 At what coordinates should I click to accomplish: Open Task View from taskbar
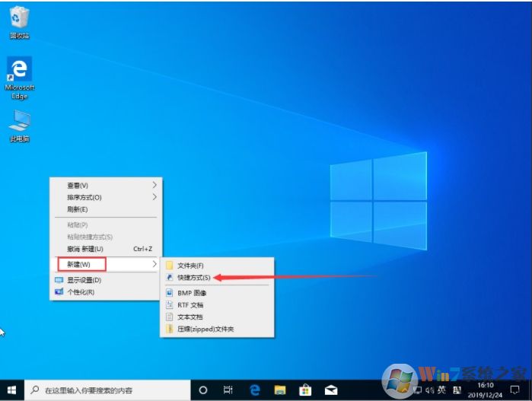click(228, 390)
